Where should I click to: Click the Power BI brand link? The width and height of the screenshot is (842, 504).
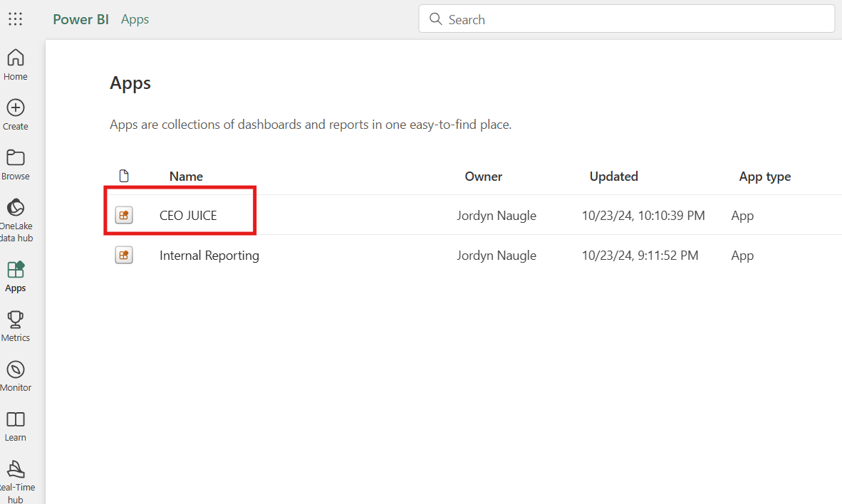coord(81,19)
